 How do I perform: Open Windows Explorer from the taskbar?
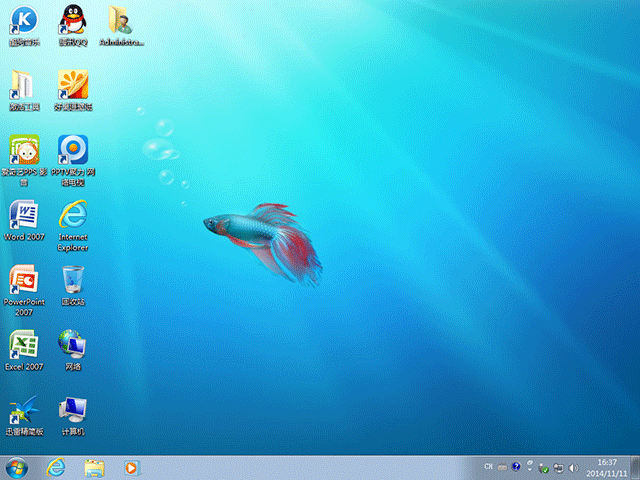[x=94, y=467]
